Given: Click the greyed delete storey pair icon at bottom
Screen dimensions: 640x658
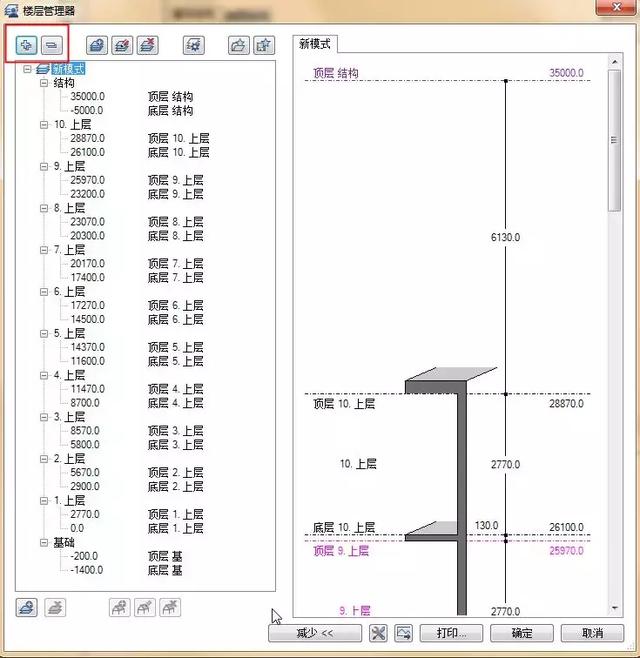Looking at the screenshot, I should pyautogui.click(x=55, y=607).
